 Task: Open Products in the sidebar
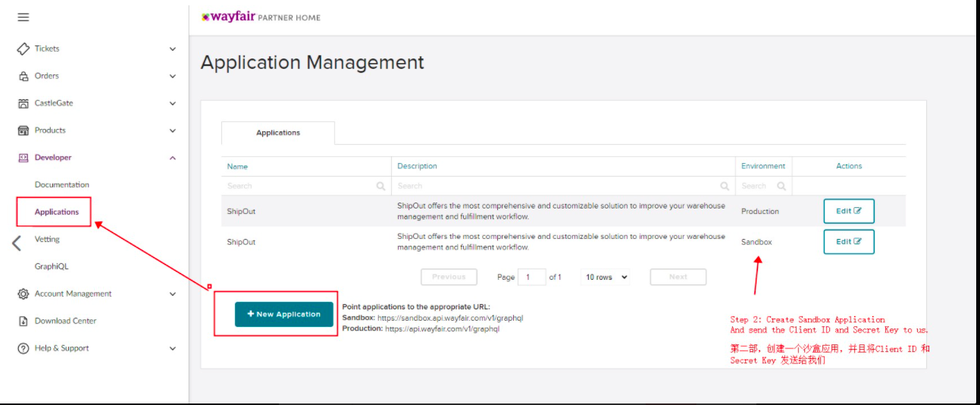pos(50,130)
